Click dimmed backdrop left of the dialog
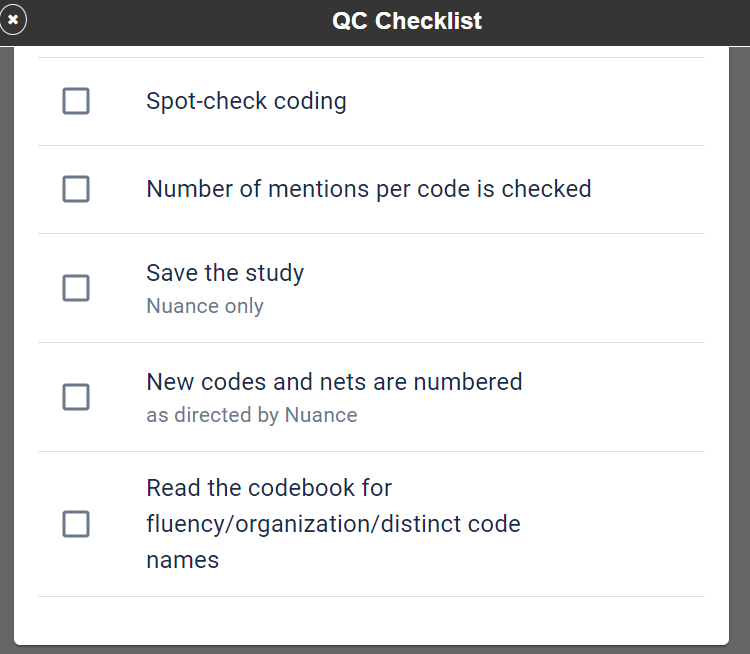750x654 pixels. coord(6,350)
